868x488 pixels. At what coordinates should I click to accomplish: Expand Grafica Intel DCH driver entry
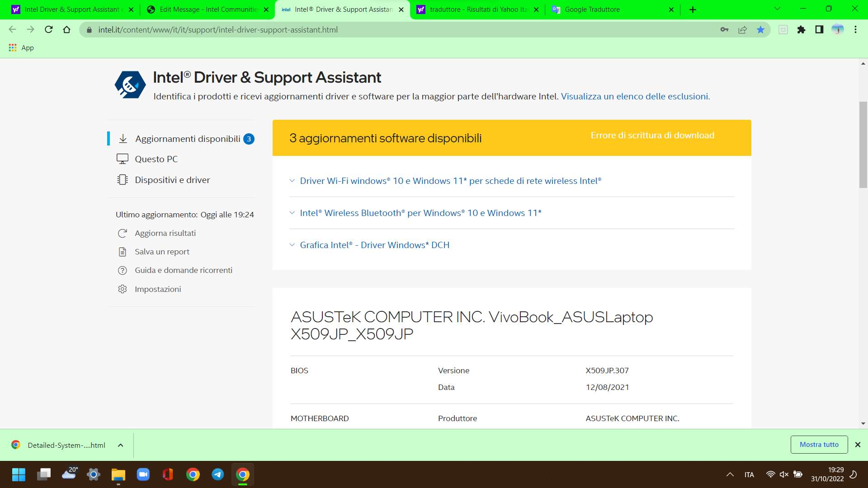point(374,245)
